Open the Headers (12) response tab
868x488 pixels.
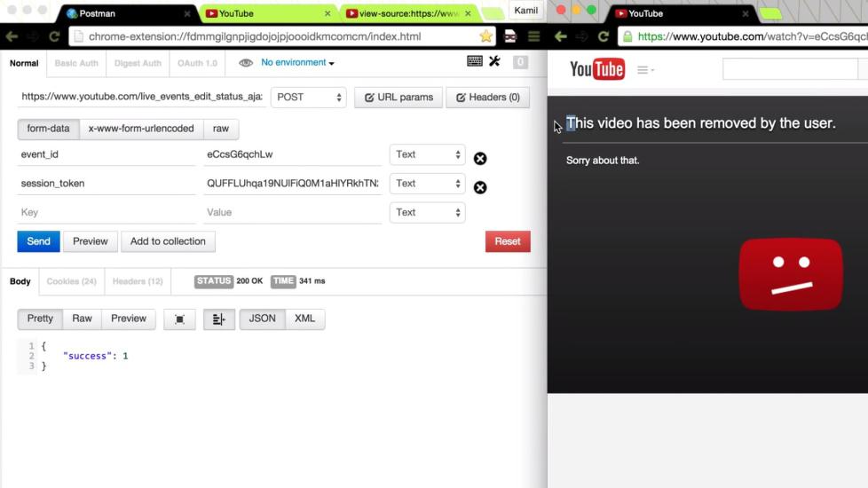pos(138,281)
